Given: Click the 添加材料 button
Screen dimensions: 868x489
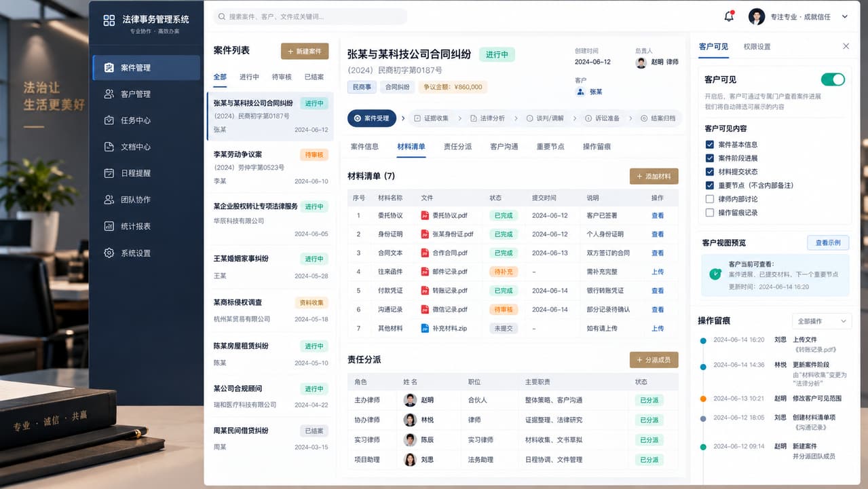Looking at the screenshot, I should click(x=654, y=177).
